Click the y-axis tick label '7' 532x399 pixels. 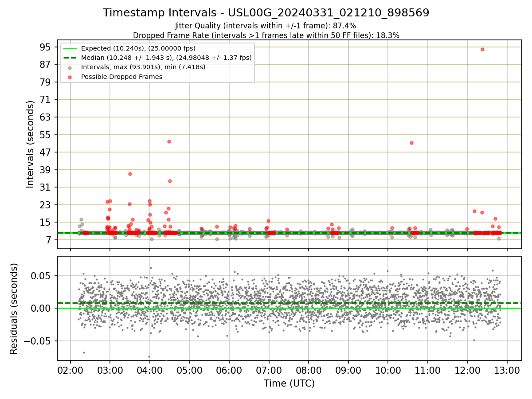click(x=48, y=240)
